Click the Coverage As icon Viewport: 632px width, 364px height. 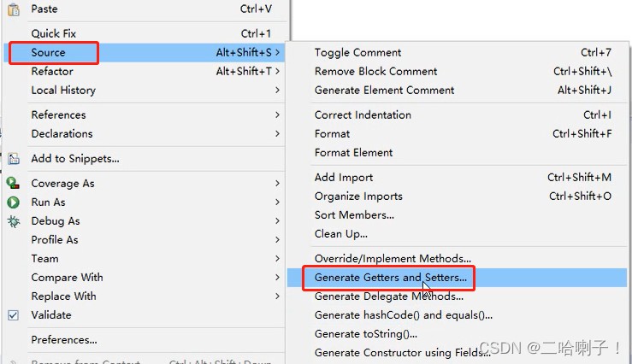coord(14,184)
